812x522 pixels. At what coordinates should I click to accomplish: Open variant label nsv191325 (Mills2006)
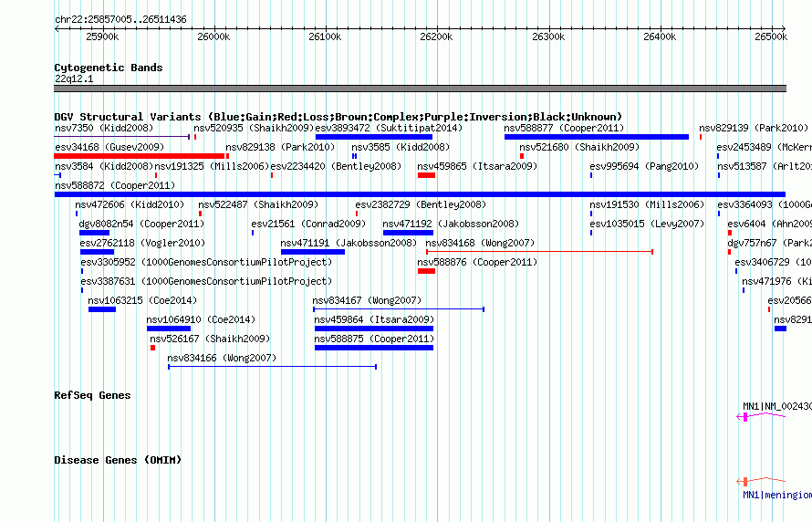click(x=213, y=166)
